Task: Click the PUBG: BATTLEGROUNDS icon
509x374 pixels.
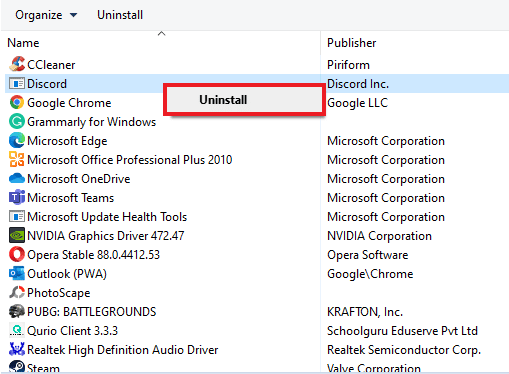Action: [x=17, y=311]
